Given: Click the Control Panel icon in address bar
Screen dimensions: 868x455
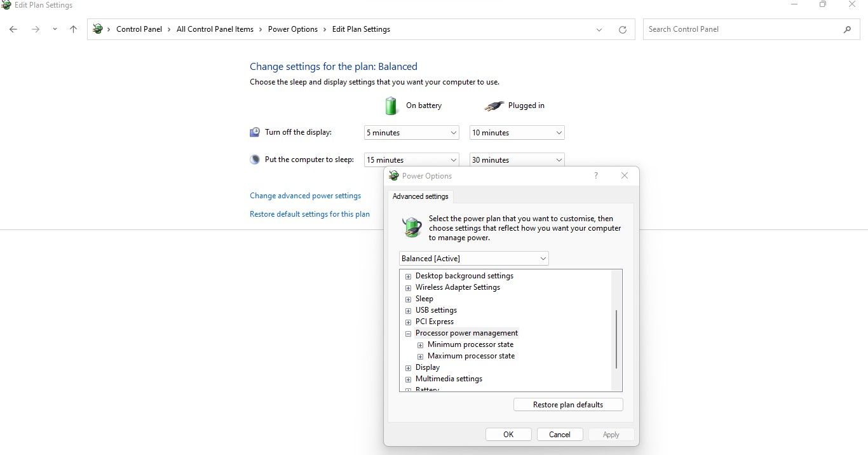Looking at the screenshot, I should [97, 29].
